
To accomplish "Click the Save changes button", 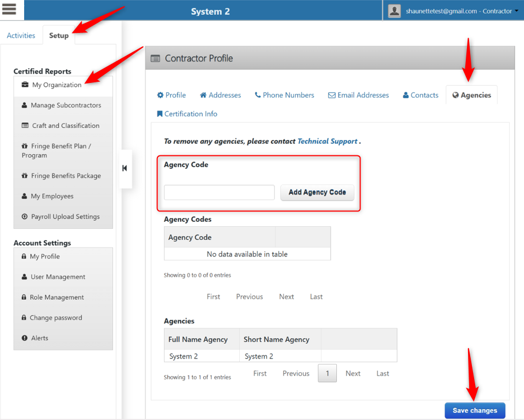I will pos(475,410).
